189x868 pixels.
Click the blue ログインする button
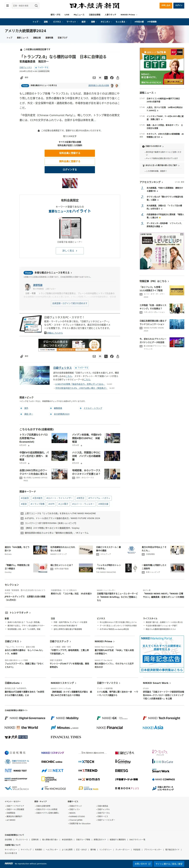[70, 170]
